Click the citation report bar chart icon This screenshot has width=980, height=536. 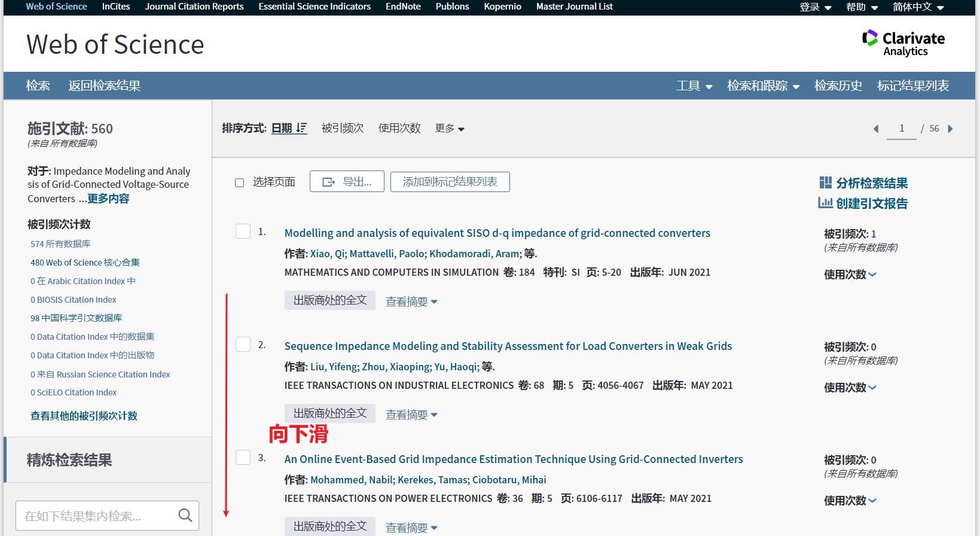point(825,203)
